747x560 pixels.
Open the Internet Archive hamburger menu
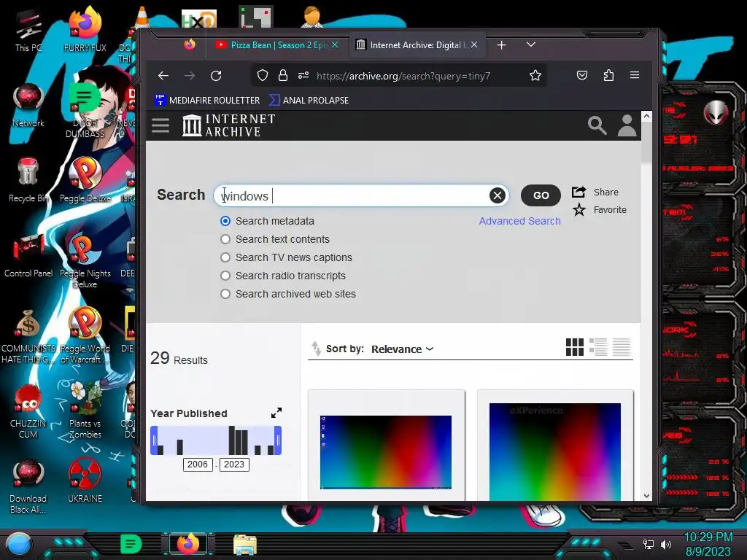pyautogui.click(x=160, y=125)
